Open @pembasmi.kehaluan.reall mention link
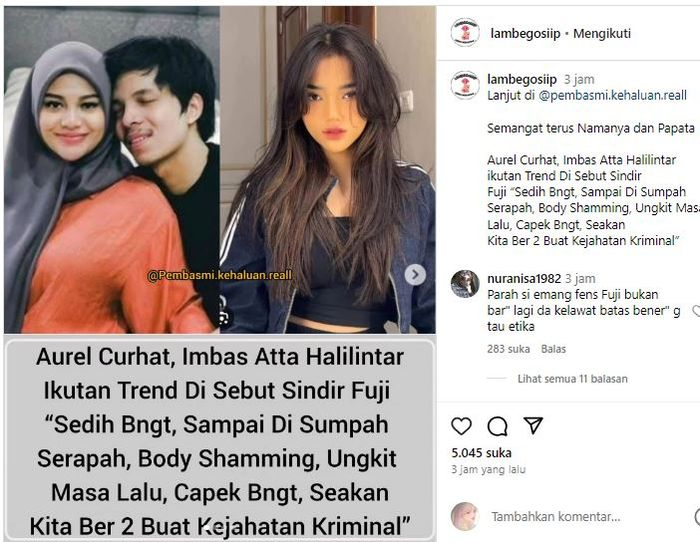 [x=612, y=96]
